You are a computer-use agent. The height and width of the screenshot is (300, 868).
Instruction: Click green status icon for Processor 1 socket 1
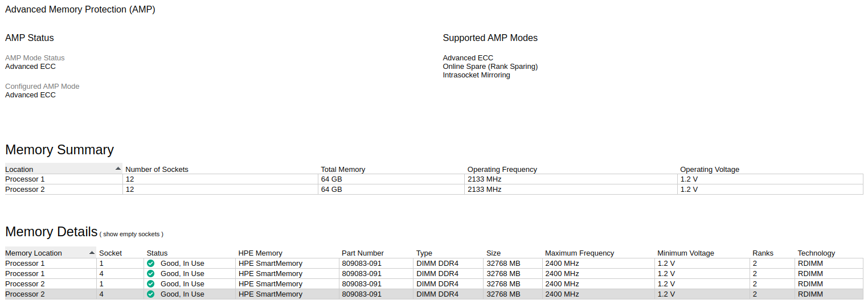point(150,264)
